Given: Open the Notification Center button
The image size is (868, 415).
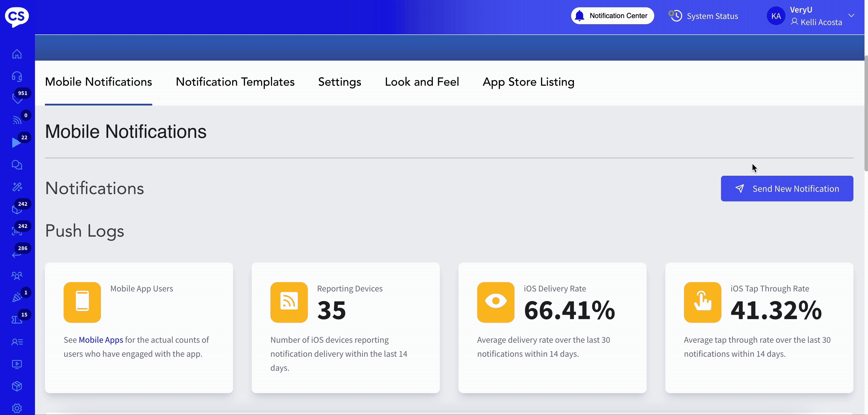Looking at the screenshot, I should click(612, 16).
